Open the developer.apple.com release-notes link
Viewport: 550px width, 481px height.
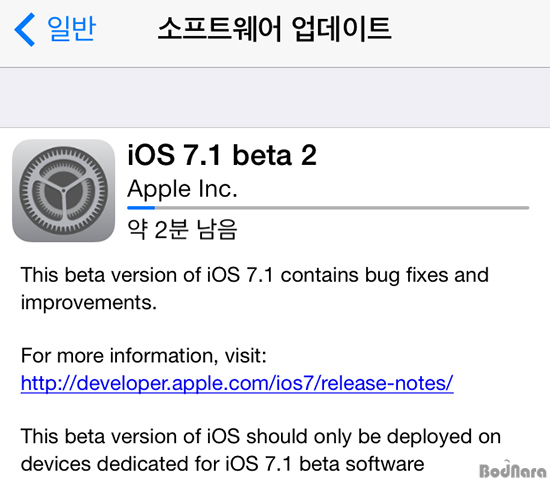coord(237,383)
